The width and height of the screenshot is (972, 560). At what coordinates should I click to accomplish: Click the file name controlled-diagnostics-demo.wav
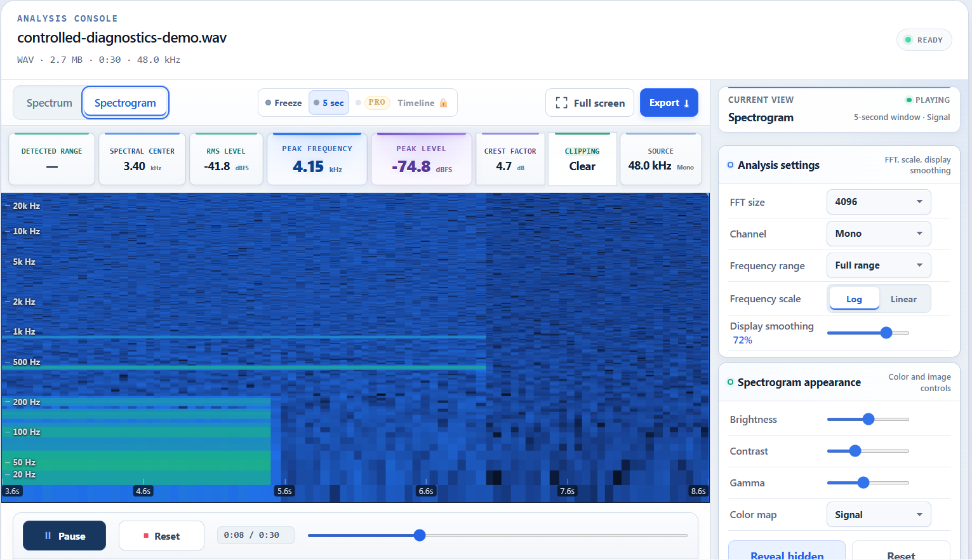click(122, 37)
